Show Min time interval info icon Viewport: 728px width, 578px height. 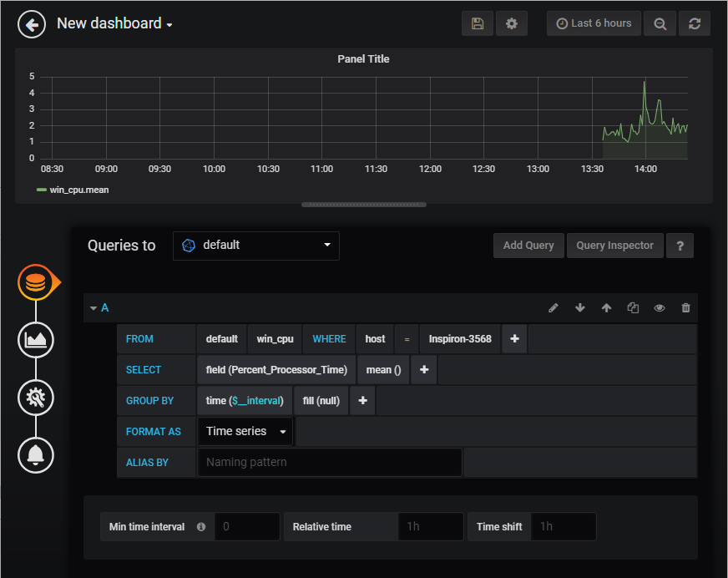point(201,527)
